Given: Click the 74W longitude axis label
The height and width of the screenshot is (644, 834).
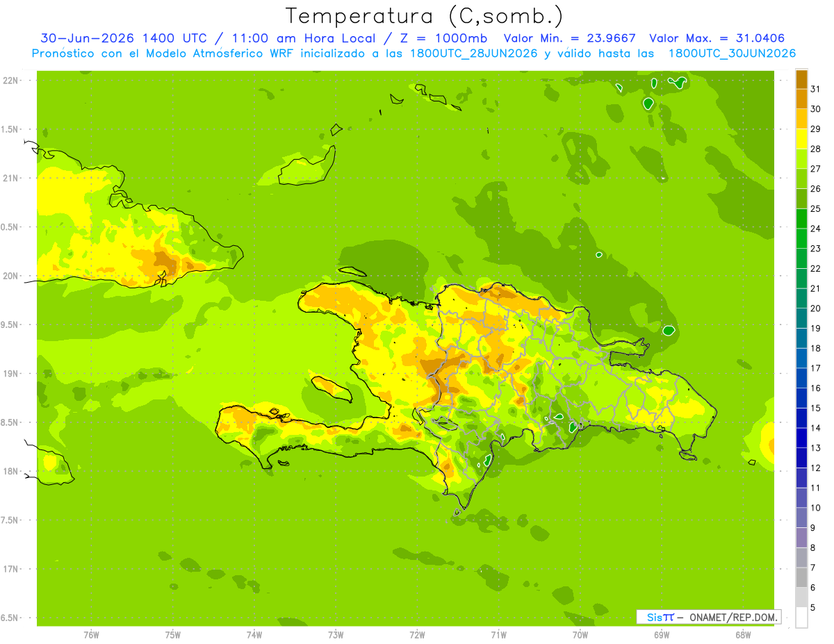Looking at the screenshot, I should click(x=254, y=635).
